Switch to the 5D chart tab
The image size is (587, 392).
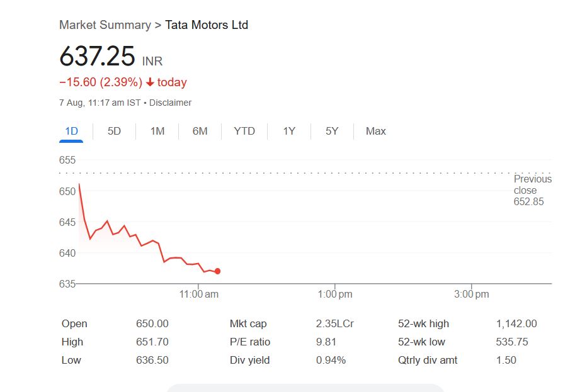(x=114, y=131)
